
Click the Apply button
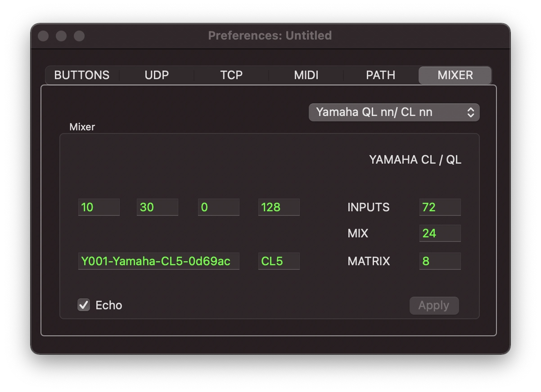click(x=434, y=306)
